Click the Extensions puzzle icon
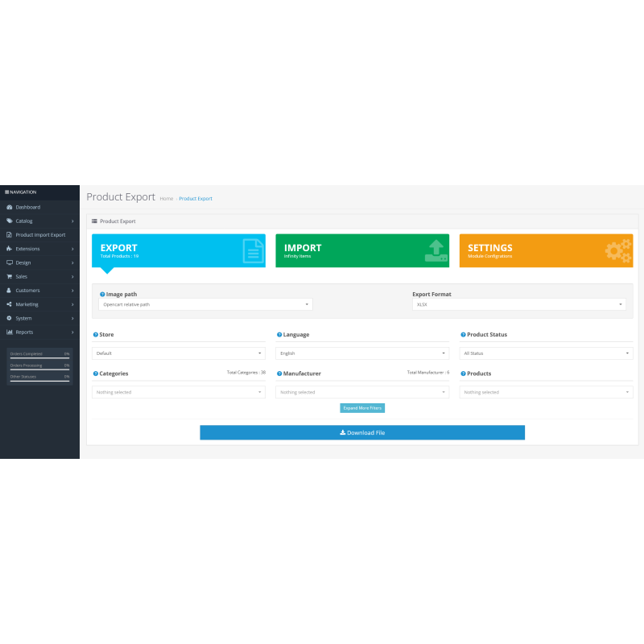Viewport: 644px width, 644px height. pos(11,248)
